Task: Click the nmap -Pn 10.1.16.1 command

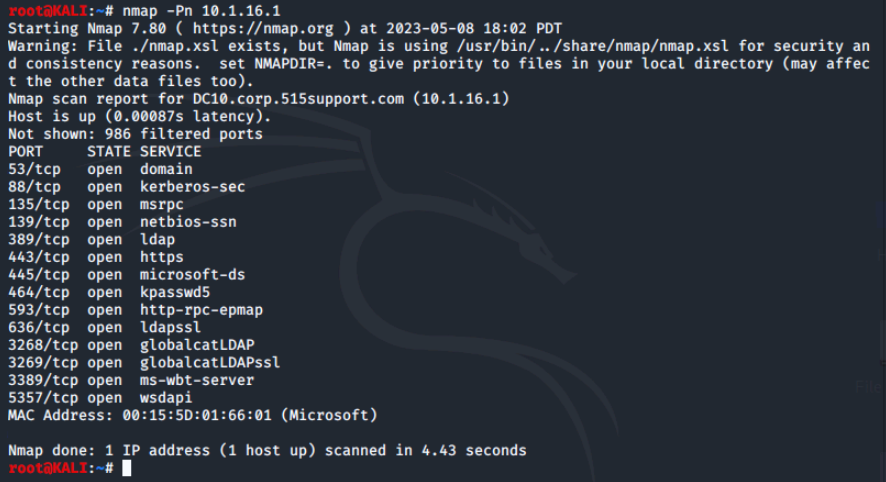Action: point(201,11)
